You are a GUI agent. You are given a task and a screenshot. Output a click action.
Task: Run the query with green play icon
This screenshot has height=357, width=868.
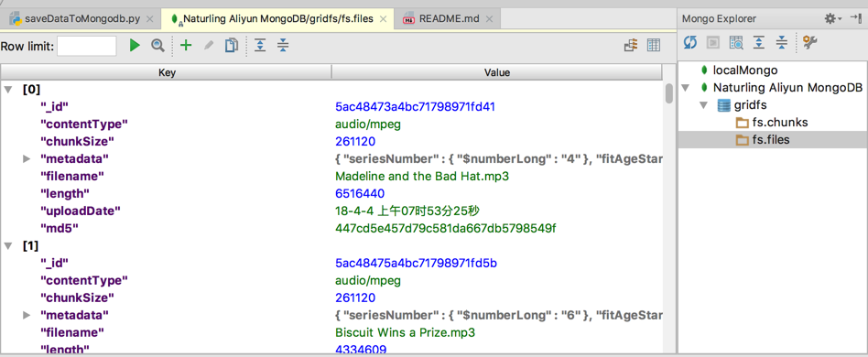pos(135,46)
